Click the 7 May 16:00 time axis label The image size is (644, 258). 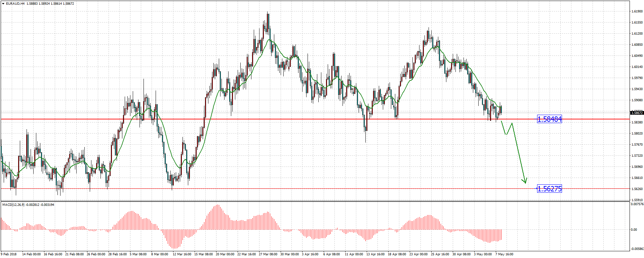tap(504, 254)
